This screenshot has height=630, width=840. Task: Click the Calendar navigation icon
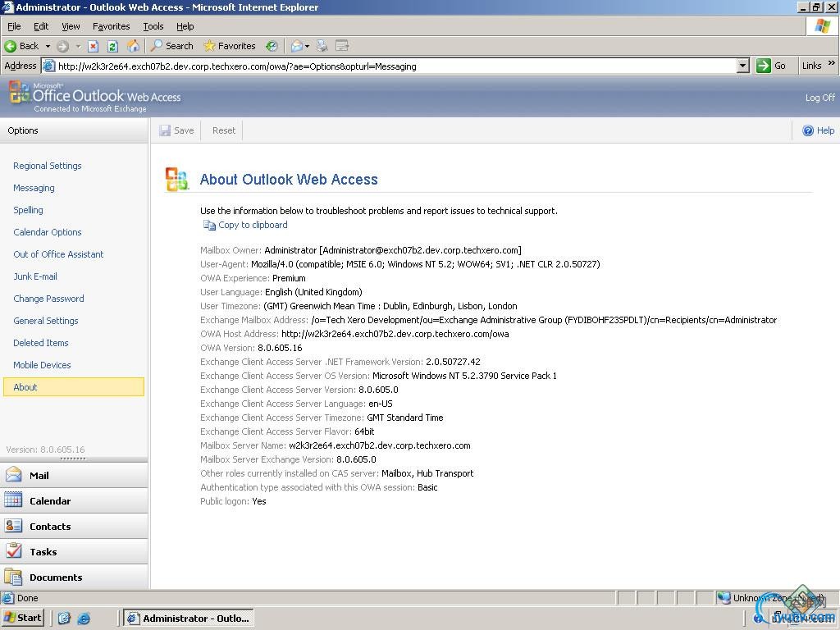point(13,500)
